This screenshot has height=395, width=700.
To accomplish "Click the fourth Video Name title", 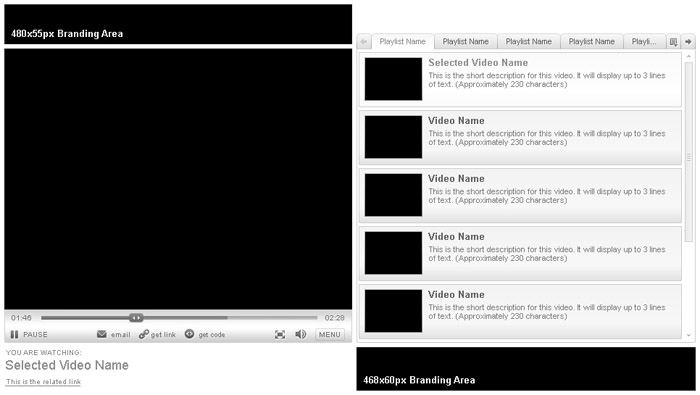I will click(456, 295).
